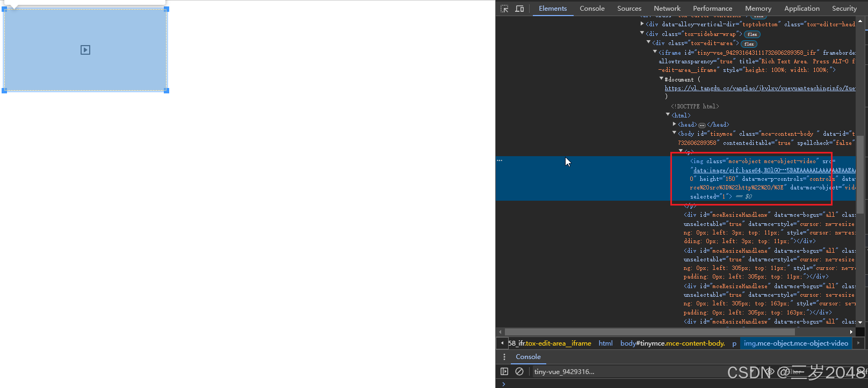This screenshot has width=868, height=388.
Task: Open the Performance tab
Action: (x=712, y=9)
